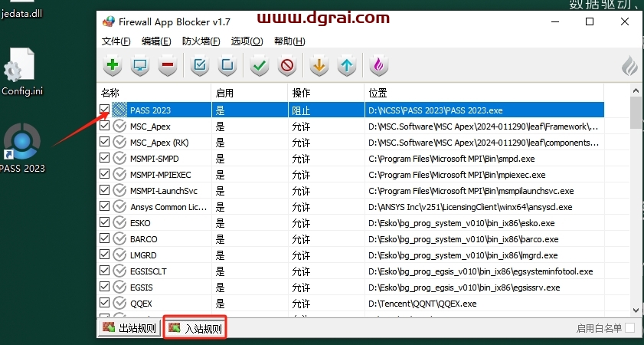Select the Config.ini desktop file
The image size is (644, 345).
click(22, 72)
